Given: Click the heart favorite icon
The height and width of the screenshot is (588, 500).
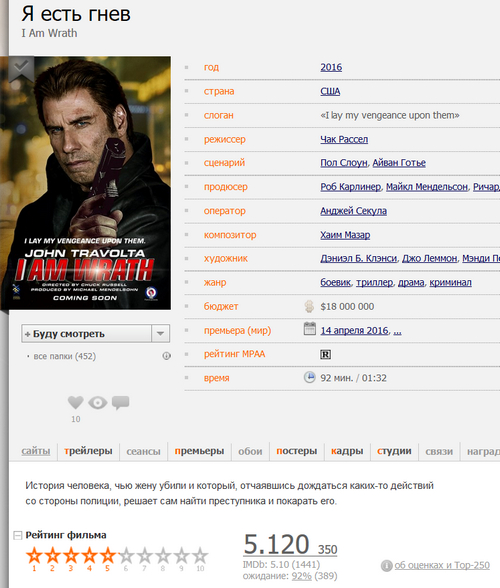Looking at the screenshot, I should [x=75, y=402].
